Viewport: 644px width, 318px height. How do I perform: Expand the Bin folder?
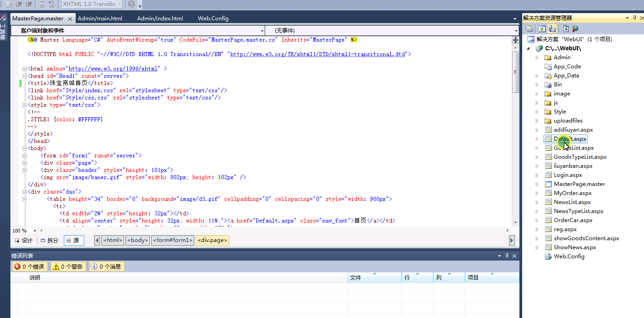pos(537,85)
